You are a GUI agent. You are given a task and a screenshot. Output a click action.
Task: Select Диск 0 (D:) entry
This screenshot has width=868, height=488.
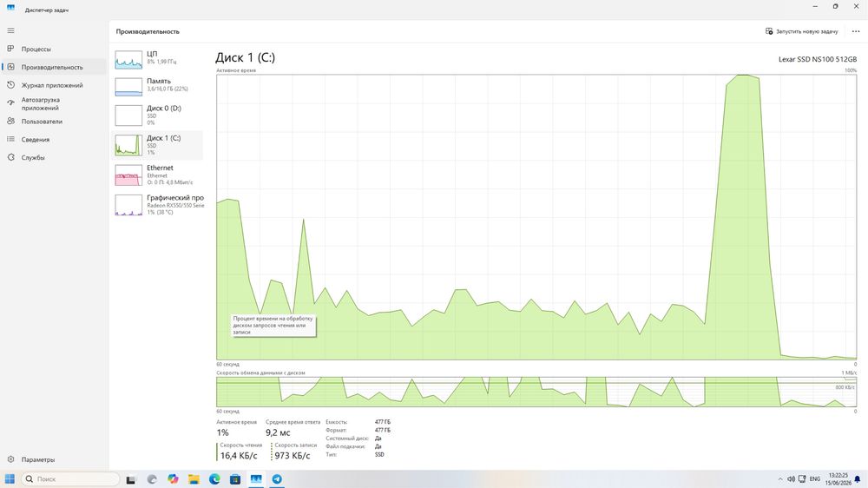click(x=157, y=115)
